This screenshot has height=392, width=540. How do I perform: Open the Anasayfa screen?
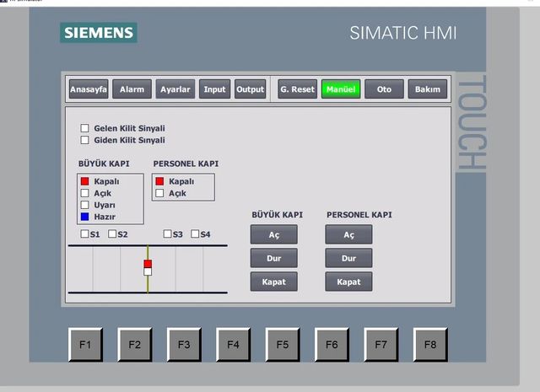[x=89, y=89]
